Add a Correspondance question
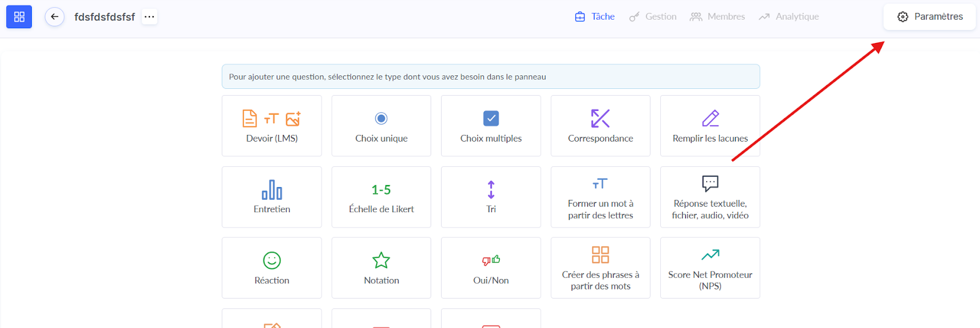The height and width of the screenshot is (328, 980). click(x=600, y=126)
